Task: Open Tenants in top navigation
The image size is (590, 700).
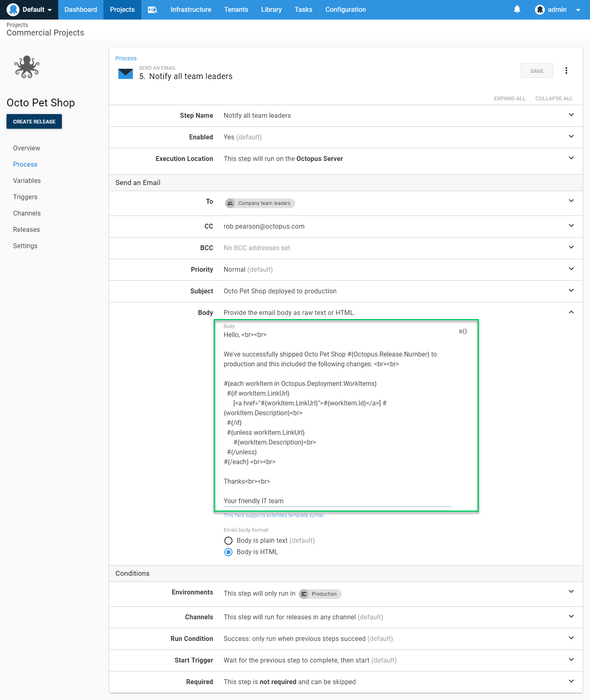Action: click(236, 10)
